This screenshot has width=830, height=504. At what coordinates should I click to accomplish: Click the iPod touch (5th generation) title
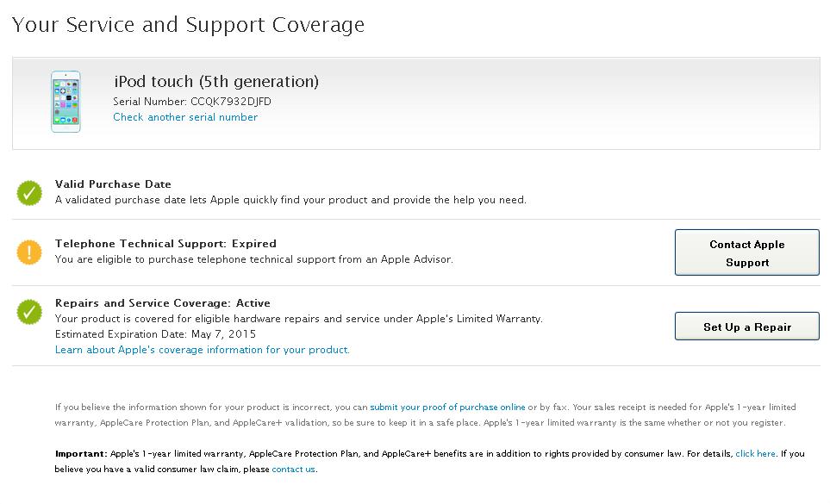[216, 82]
